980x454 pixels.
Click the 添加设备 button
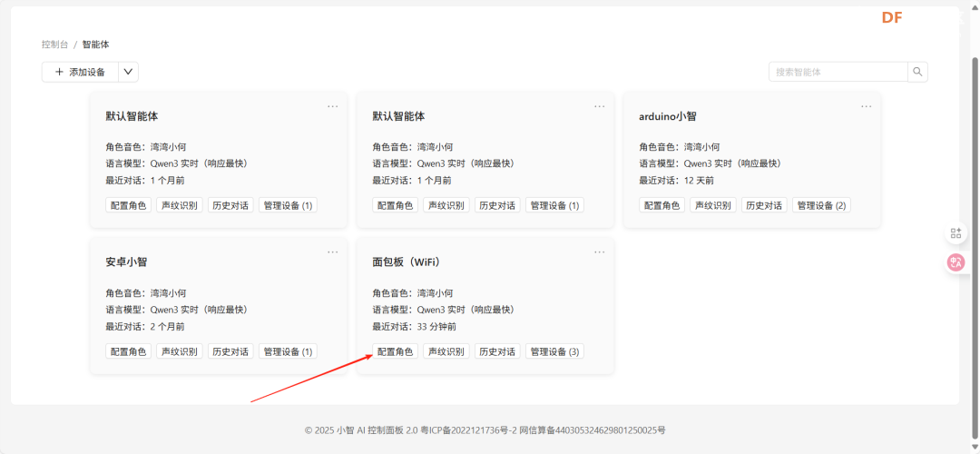click(80, 72)
